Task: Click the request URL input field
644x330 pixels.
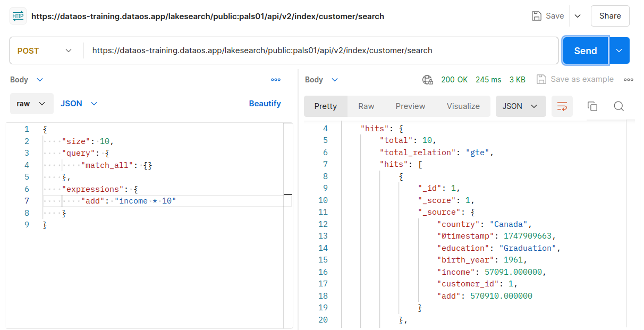Action: coord(321,50)
